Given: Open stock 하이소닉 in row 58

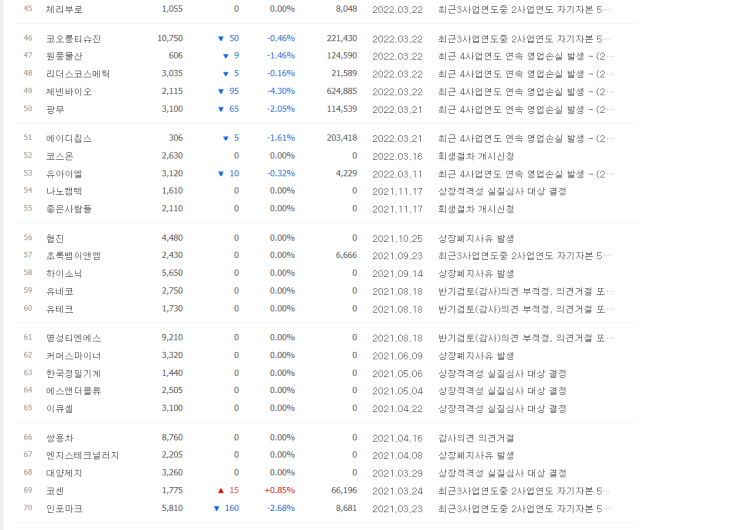Looking at the screenshot, I should pyautogui.click(x=64, y=274).
